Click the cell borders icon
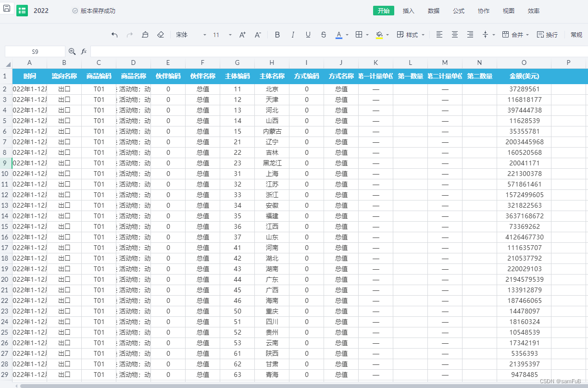This screenshot has width=588, height=388. [x=359, y=35]
